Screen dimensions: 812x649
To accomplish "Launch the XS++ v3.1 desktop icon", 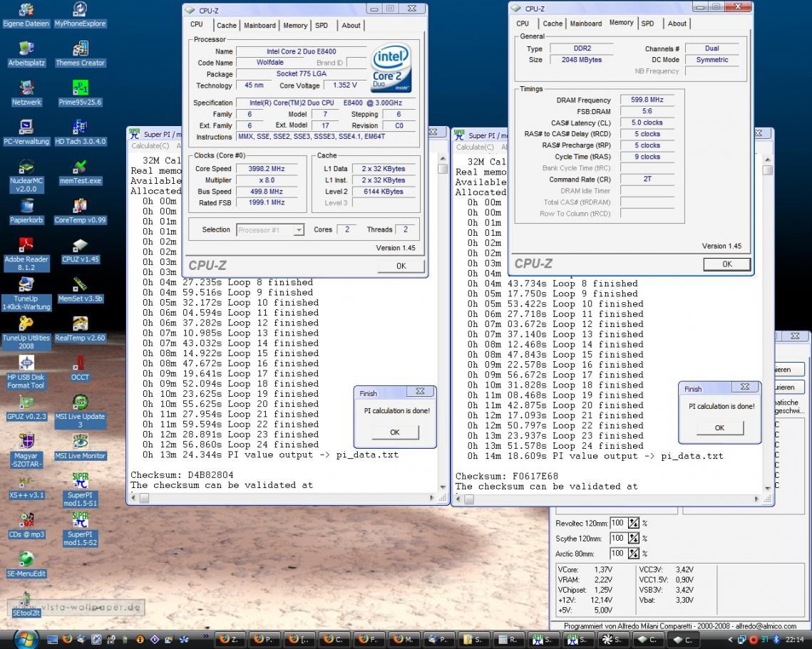I will [x=26, y=487].
